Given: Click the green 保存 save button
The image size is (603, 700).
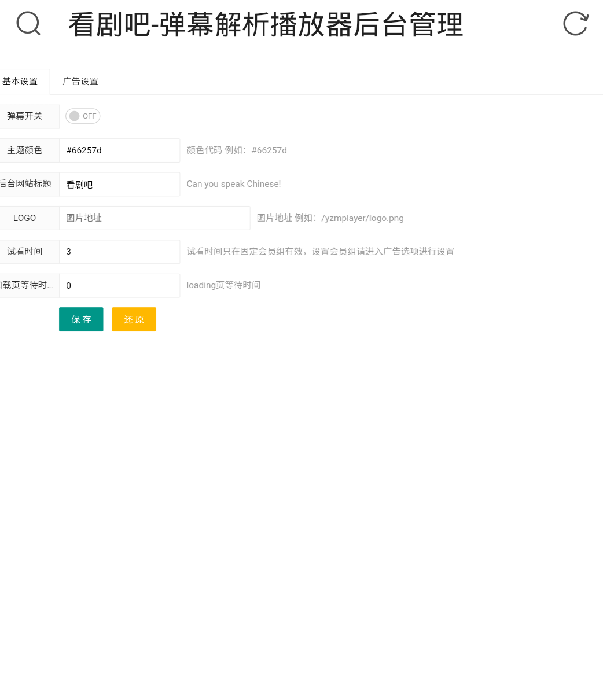Looking at the screenshot, I should pos(80,319).
